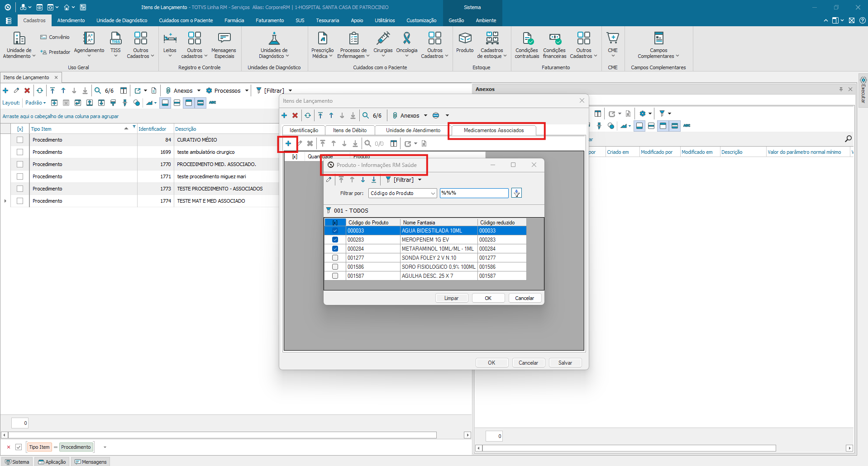
Task: Open Mensagens Especiais ribbon icon
Action: click(224, 45)
